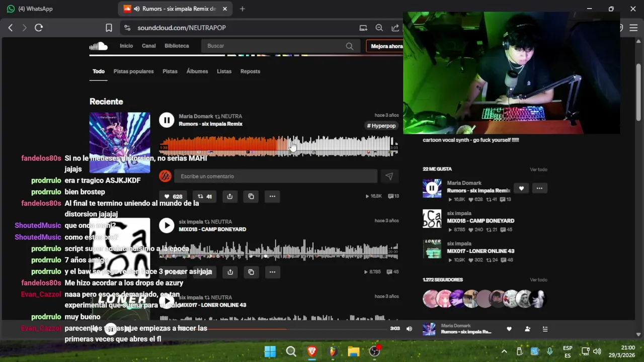Send the comment with the arrow icon
This screenshot has height=362, width=644.
tap(389, 176)
